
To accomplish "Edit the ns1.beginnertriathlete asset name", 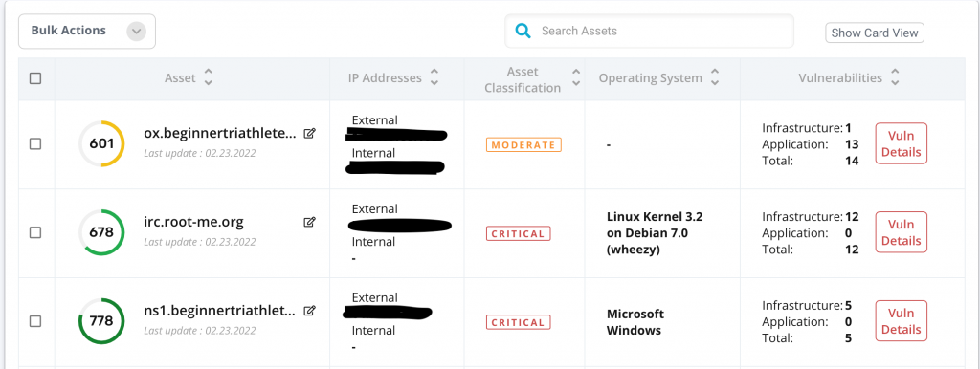I will tap(309, 311).
